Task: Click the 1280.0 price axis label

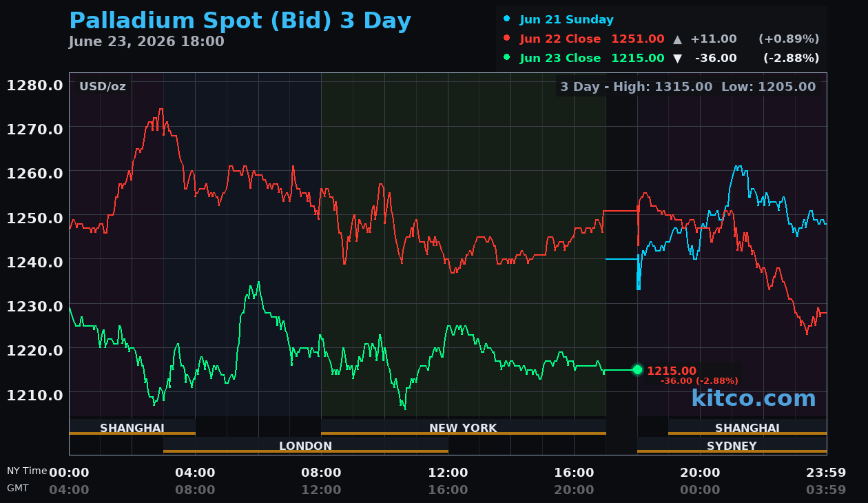Action: (35, 85)
